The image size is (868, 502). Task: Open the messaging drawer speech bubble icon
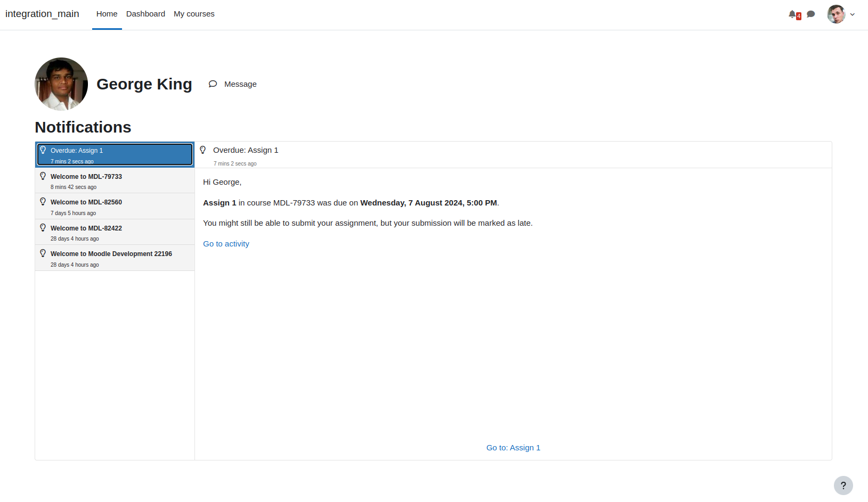coord(811,14)
